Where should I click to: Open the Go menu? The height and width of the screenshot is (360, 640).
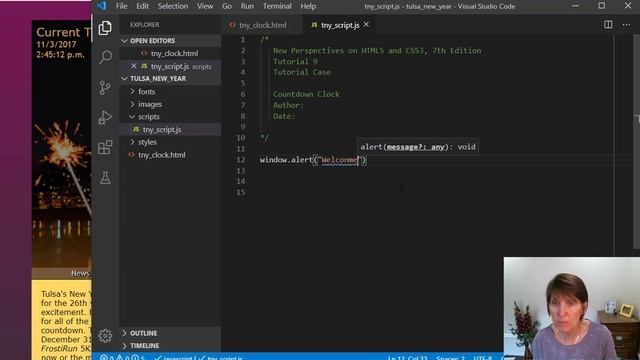[x=227, y=6]
